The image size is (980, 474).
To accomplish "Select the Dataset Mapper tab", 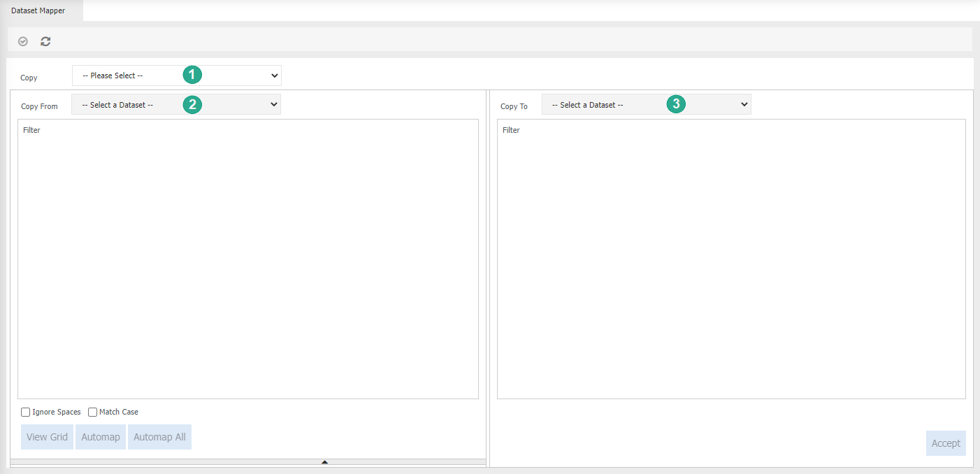I will 38,10.
